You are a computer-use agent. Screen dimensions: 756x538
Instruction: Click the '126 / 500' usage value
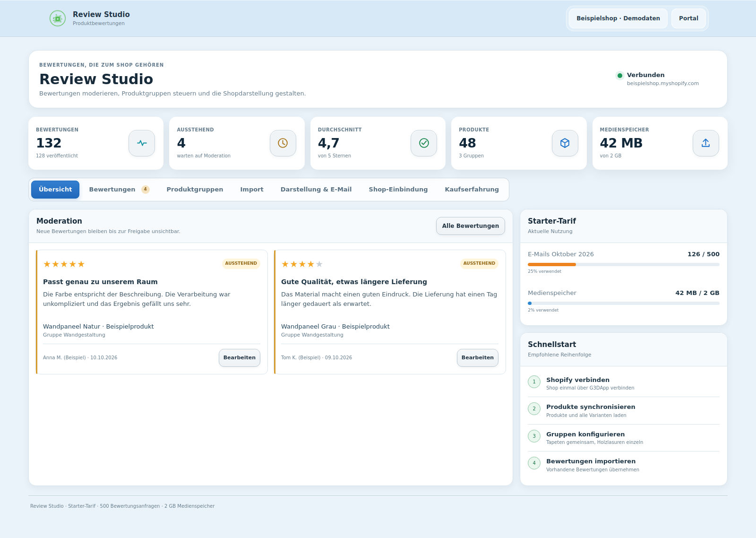(x=704, y=254)
